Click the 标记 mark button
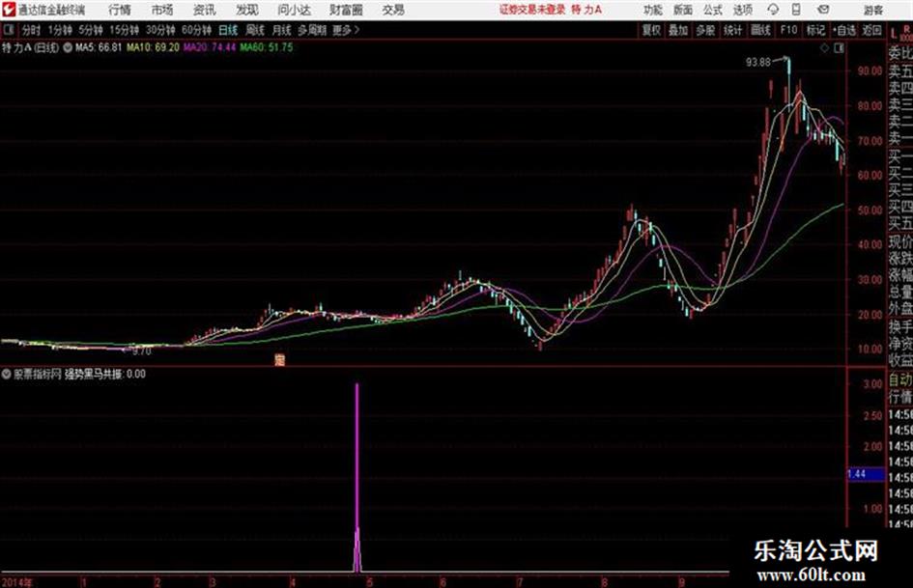This screenshot has width=913, height=588. pyautogui.click(x=815, y=30)
